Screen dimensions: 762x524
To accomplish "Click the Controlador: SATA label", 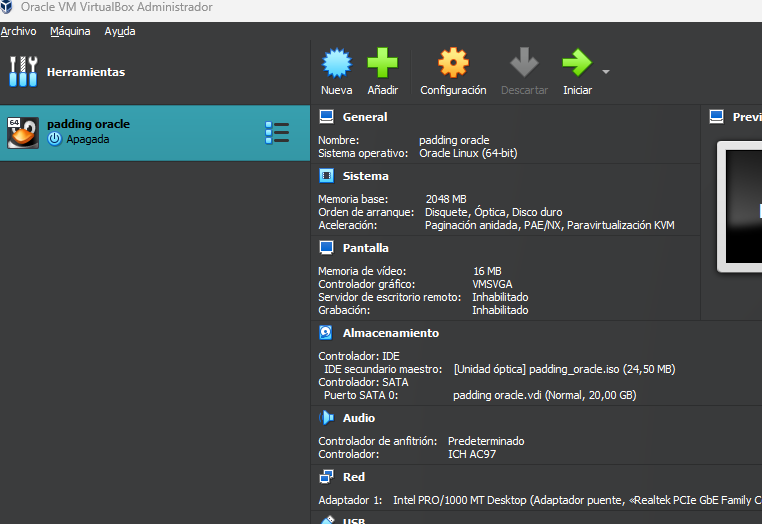I will coord(363,383).
